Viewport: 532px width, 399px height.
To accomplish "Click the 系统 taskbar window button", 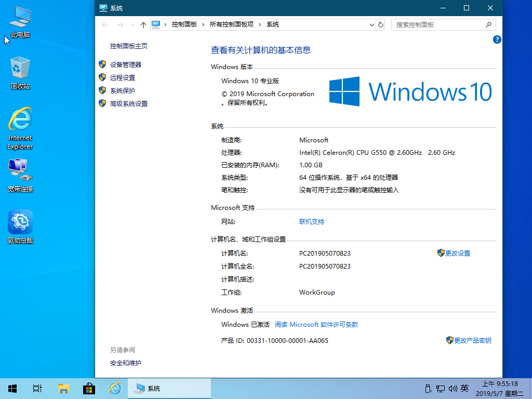I will (x=169, y=389).
